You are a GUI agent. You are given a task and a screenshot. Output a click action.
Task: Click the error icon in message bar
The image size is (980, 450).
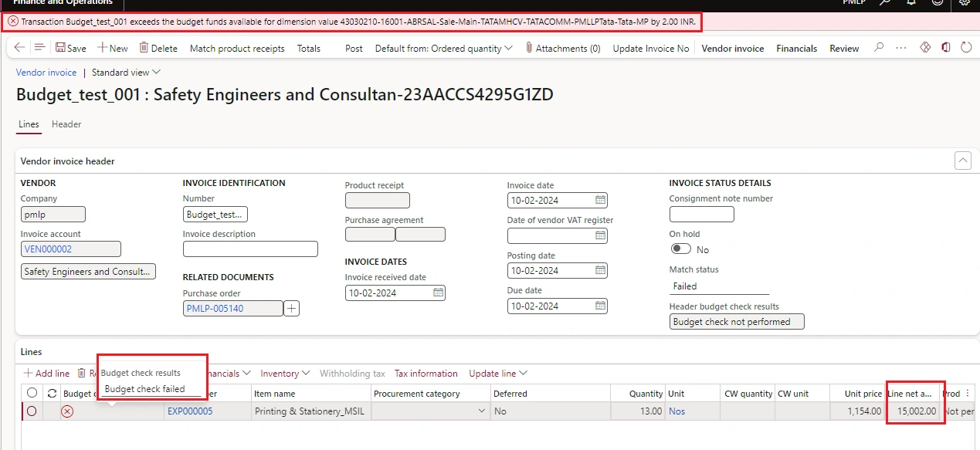[13, 22]
